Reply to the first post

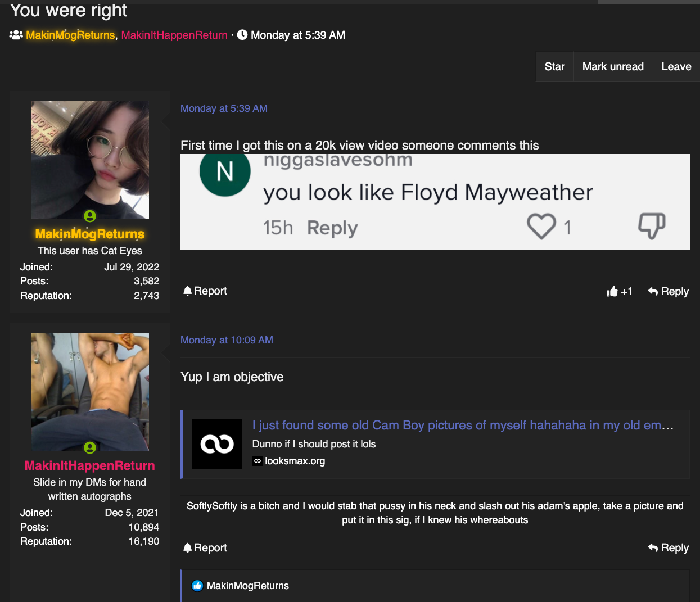point(669,291)
